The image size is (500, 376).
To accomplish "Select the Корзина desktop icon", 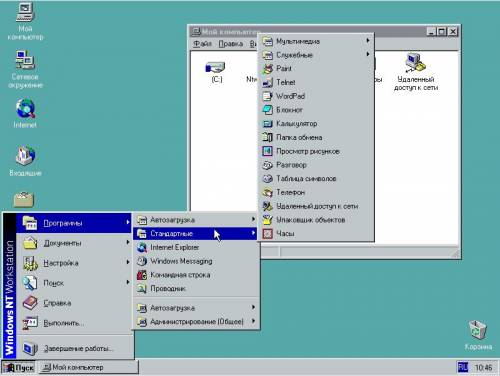I will coord(478,335).
